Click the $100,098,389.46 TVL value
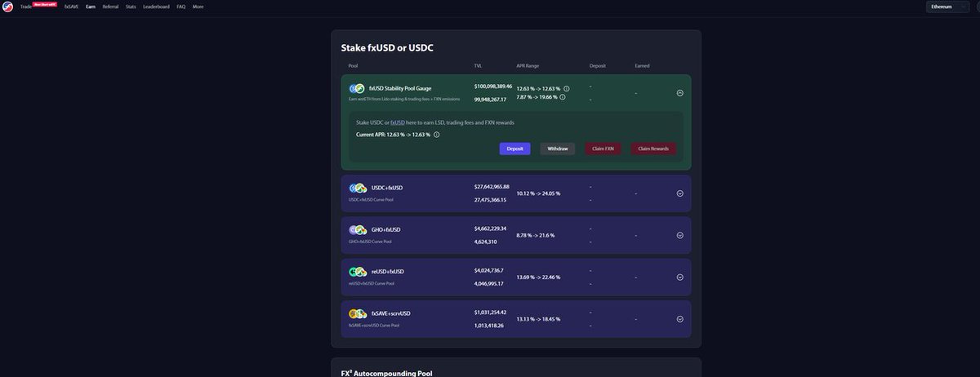 click(x=493, y=86)
